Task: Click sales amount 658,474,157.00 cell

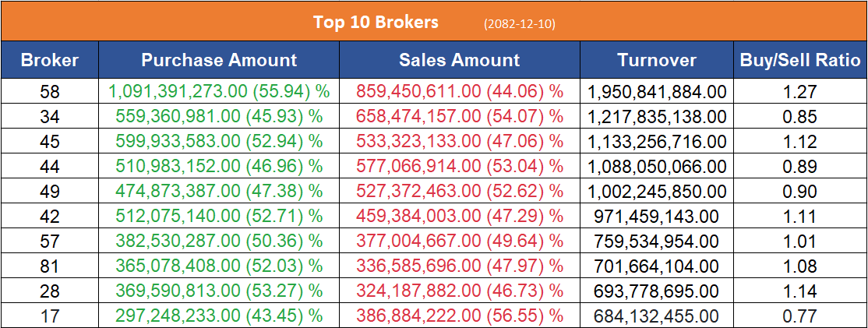Action: [x=459, y=117]
